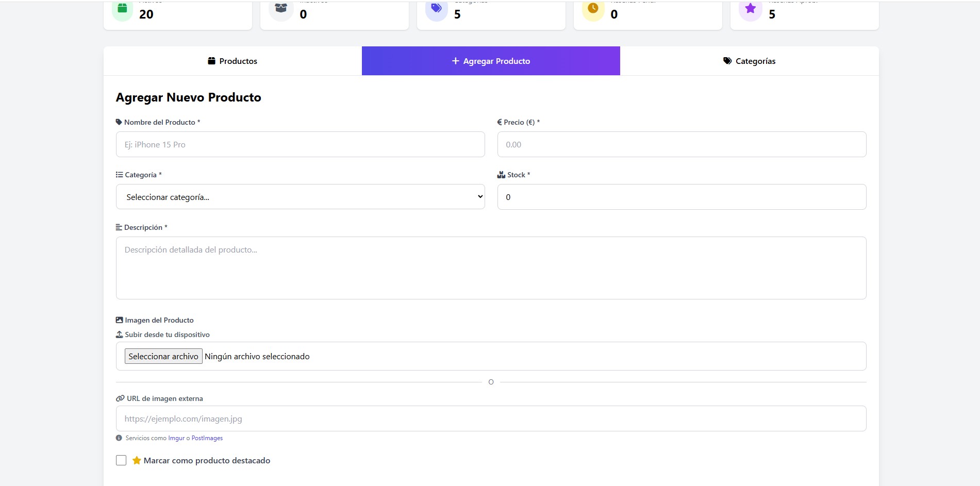Click the yellow pending reviews clock icon

[x=593, y=9]
